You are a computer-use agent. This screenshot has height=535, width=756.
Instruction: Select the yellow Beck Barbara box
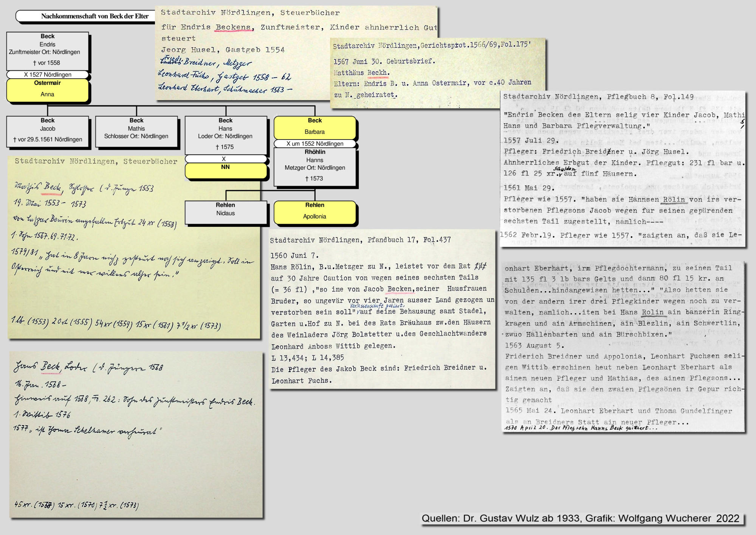tap(314, 127)
